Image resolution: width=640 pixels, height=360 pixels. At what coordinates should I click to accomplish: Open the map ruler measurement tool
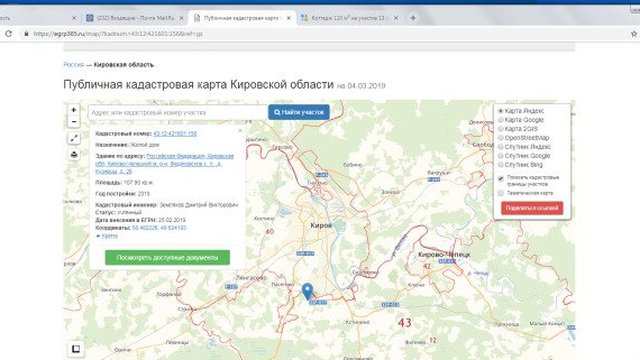[74, 138]
